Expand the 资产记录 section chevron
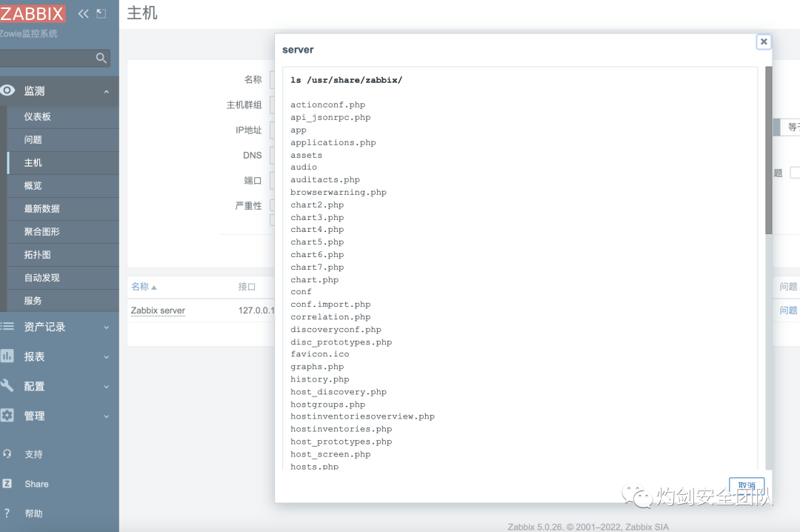This screenshot has width=800, height=532. pos(107,327)
